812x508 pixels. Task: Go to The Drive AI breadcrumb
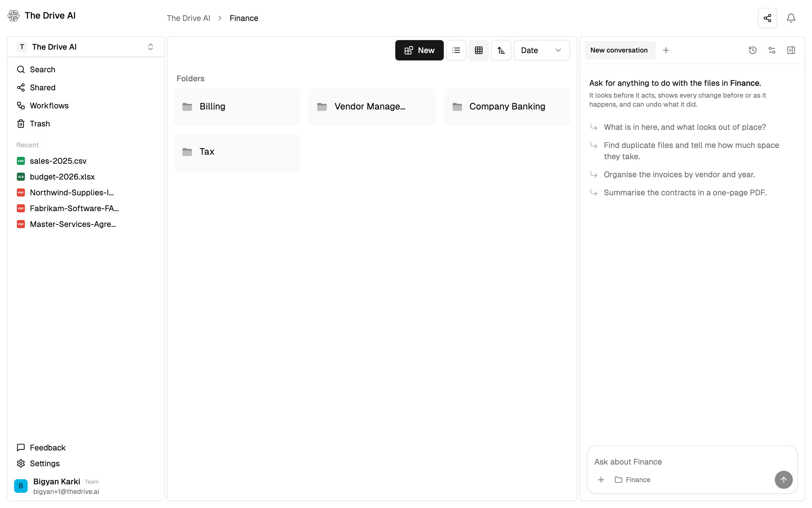click(x=189, y=18)
